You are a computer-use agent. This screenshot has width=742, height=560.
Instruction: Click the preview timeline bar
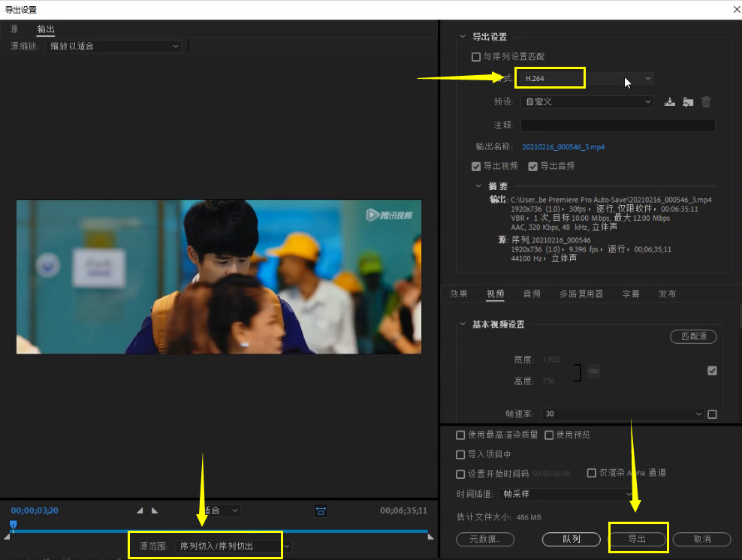pyautogui.click(x=220, y=531)
